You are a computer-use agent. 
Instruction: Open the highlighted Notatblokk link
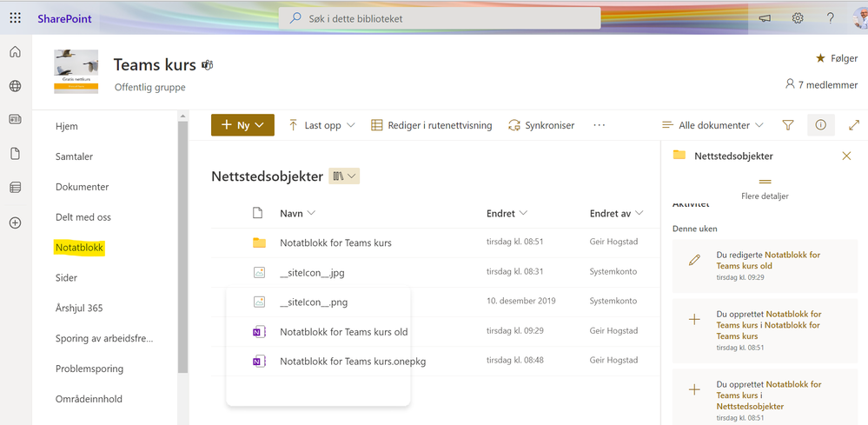(79, 248)
